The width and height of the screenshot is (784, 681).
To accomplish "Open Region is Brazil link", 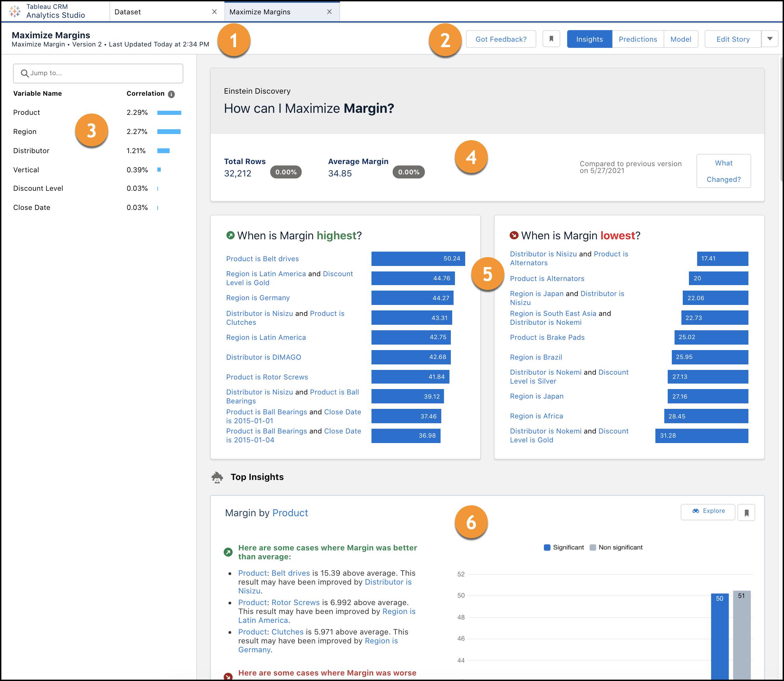I will coord(536,357).
